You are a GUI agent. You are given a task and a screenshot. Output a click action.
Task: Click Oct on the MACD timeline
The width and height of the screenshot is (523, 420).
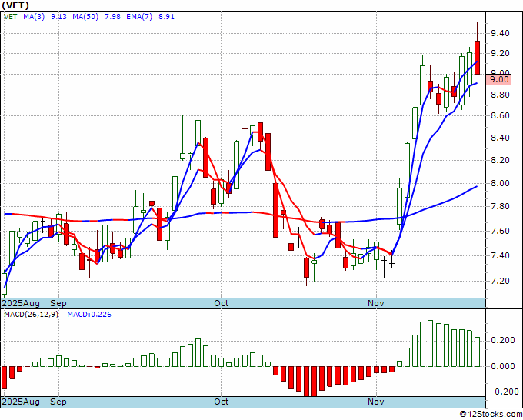click(222, 402)
